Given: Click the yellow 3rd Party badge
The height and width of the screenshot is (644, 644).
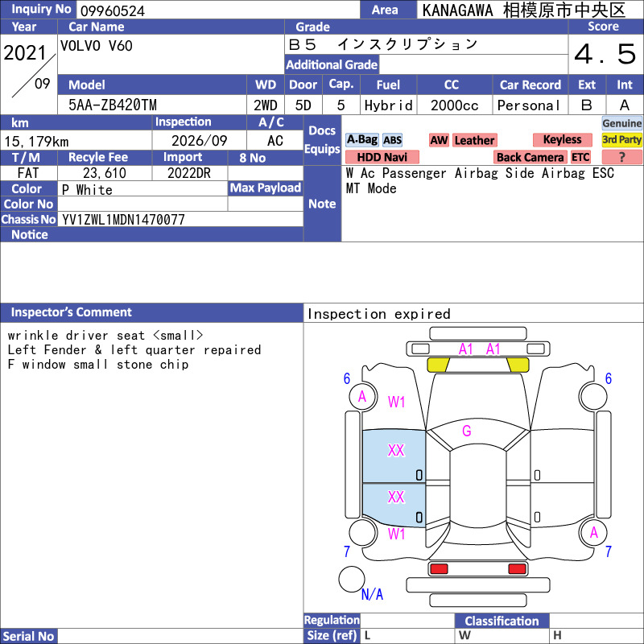Looking at the screenshot, I should point(621,139).
